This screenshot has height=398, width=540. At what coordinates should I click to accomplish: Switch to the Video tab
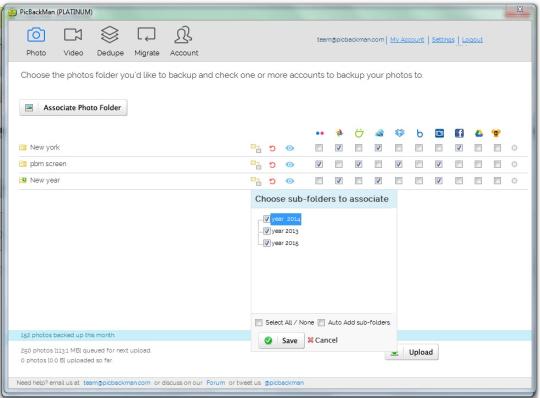coord(73,41)
